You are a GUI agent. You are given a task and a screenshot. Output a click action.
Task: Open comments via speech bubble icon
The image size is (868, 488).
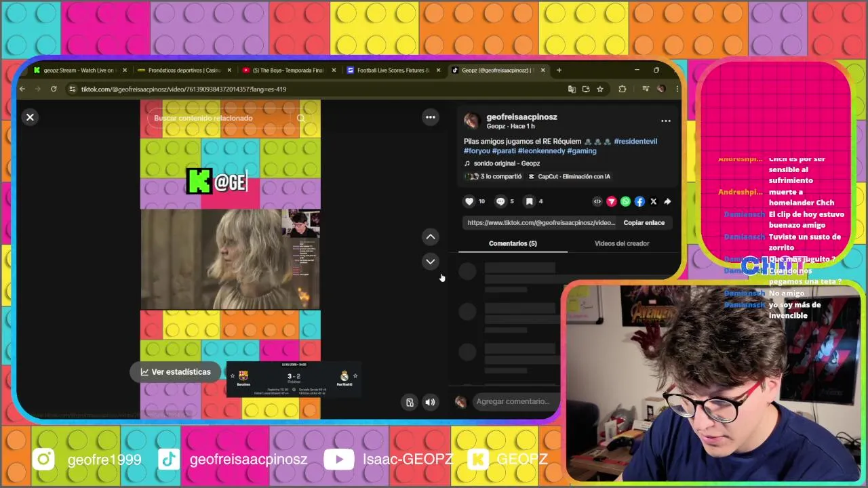click(500, 201)
